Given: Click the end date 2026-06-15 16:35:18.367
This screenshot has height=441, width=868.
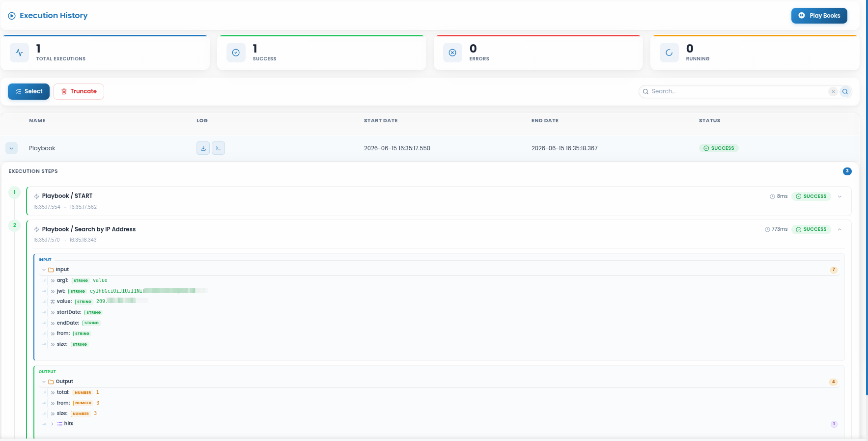Looking at the screenshot, I should point(564,148).
